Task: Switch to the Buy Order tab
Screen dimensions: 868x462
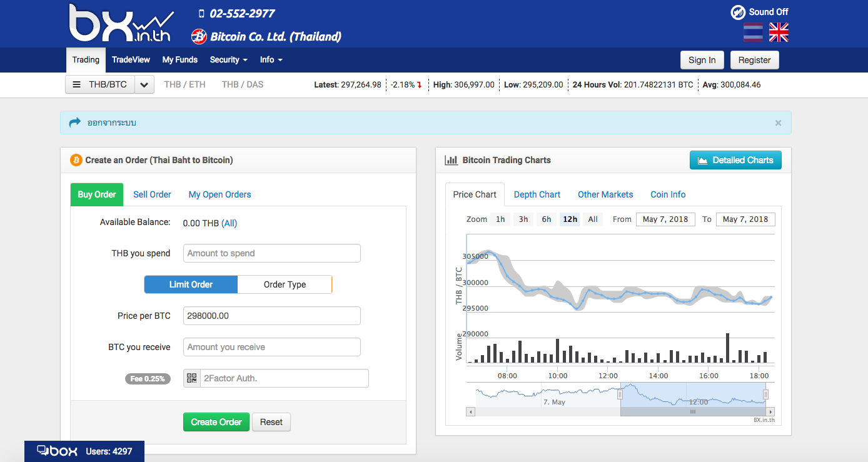Action: tap(97, 194)
